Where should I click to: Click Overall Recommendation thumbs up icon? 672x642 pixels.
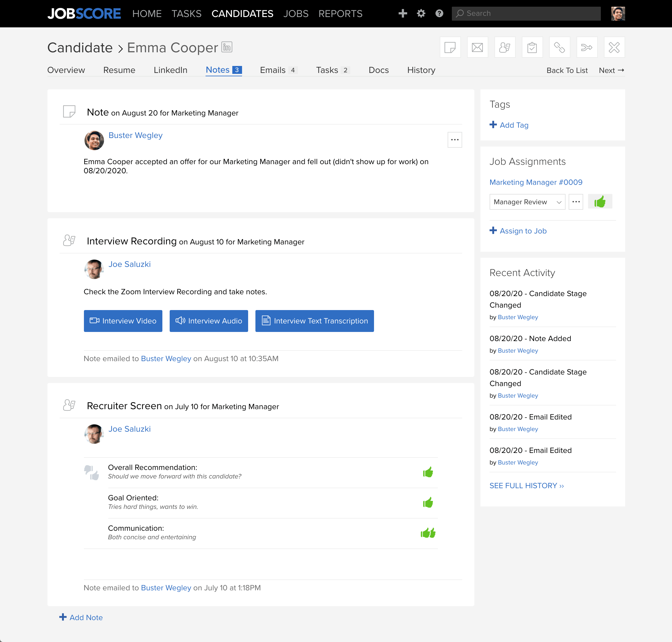click(428, 472)
